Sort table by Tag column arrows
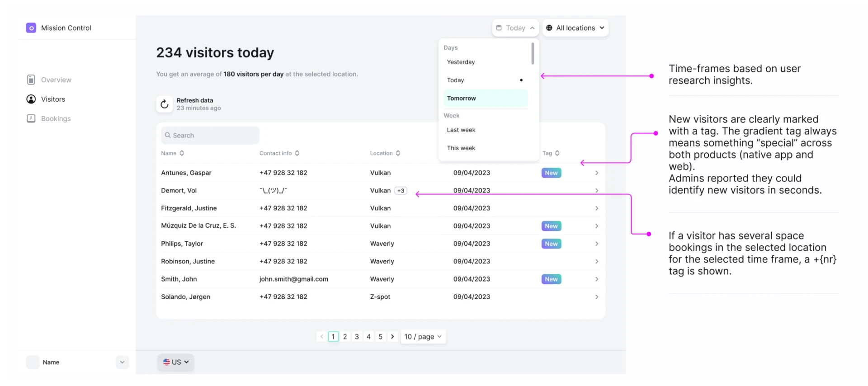Image resolution: width=868 pixels, height=386 pixels. 557,154
